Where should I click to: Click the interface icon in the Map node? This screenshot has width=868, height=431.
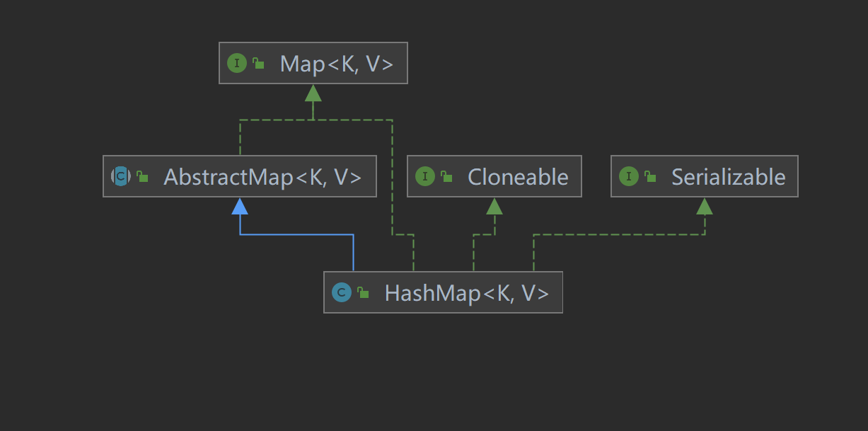236,63
